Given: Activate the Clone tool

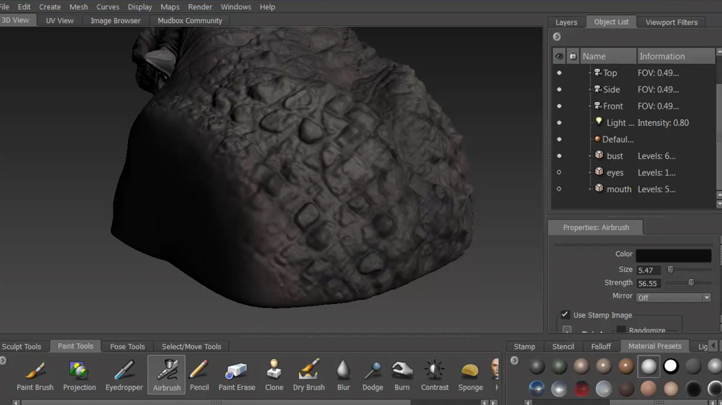Looking at the screenshot, I should click(x=274, y=375).
